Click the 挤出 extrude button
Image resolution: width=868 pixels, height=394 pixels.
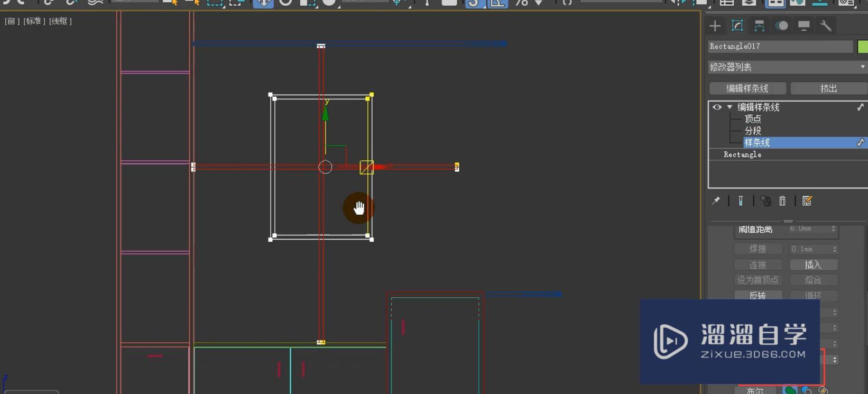click(x=828, y=88)
